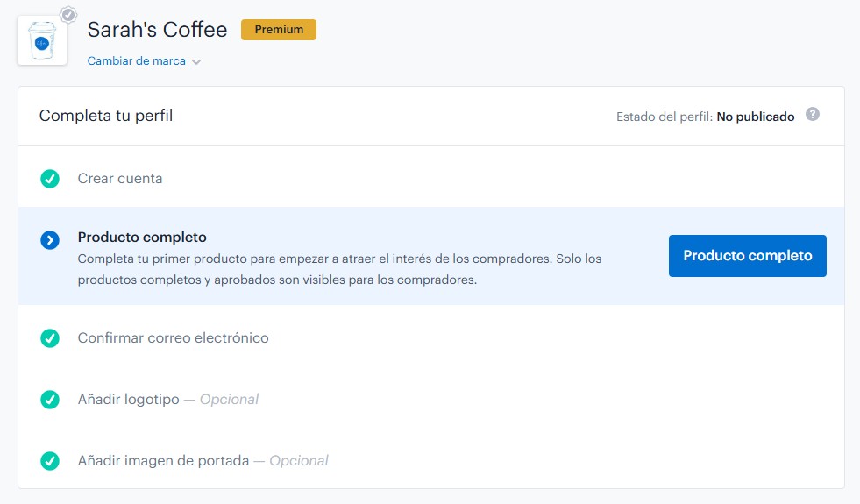Click the blue arrow icon beside Producto completo
Screen dimensions: 860x504
[50, 240]
